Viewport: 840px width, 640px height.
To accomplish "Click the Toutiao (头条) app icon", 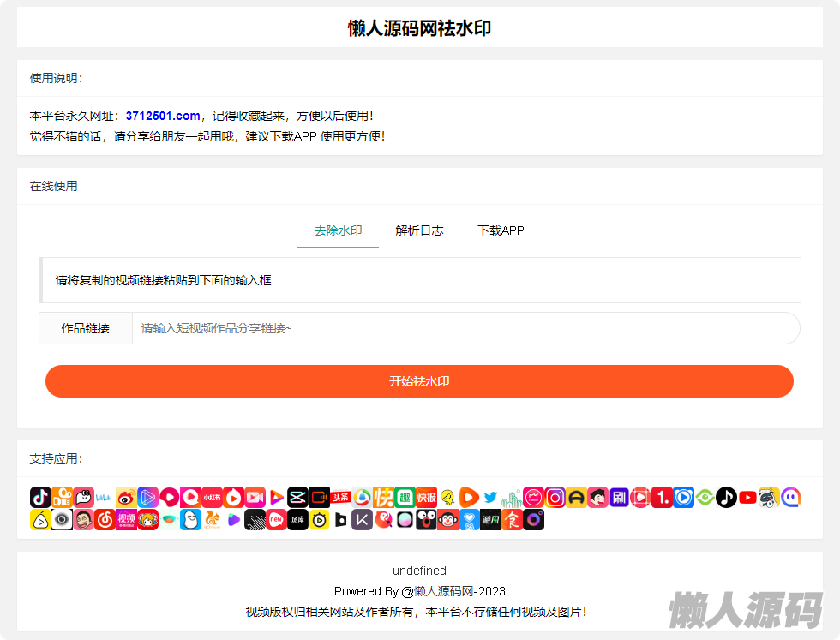I will coord(340,497).
